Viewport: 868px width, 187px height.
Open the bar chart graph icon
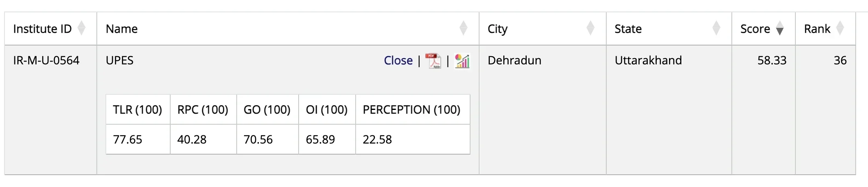pos(462,61)
